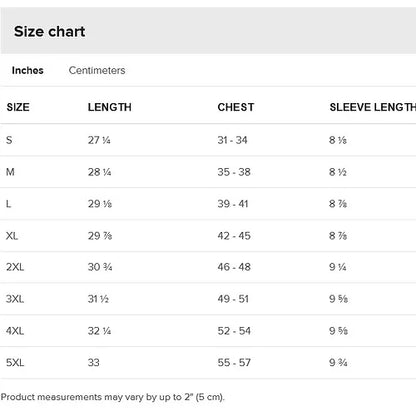
Task: Click the LENGTH column header
Action: [x=110, y=107]
